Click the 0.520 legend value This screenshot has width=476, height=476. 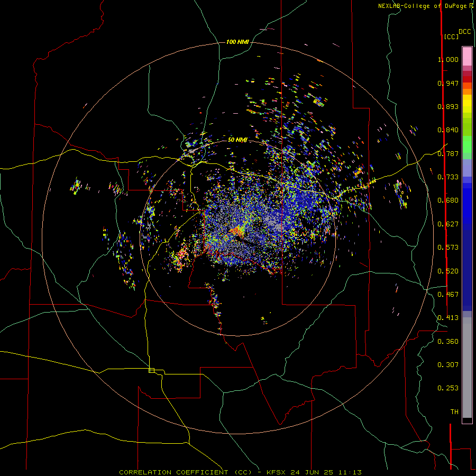(x=448, y=271)
